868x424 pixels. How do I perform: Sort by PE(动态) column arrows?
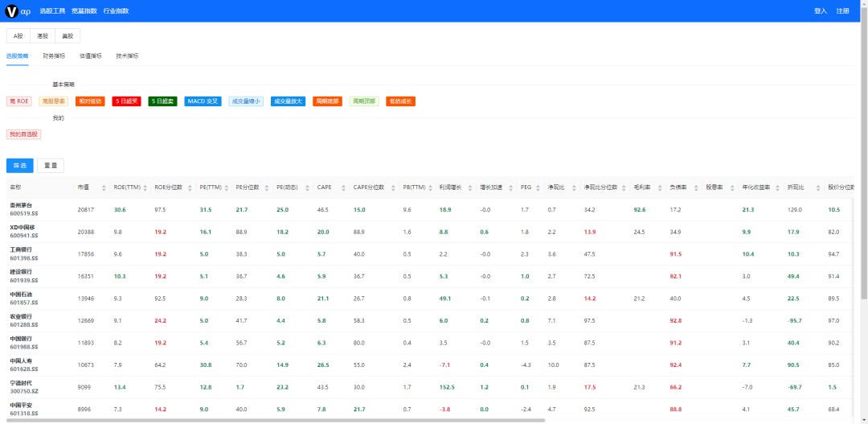(309, 187)
